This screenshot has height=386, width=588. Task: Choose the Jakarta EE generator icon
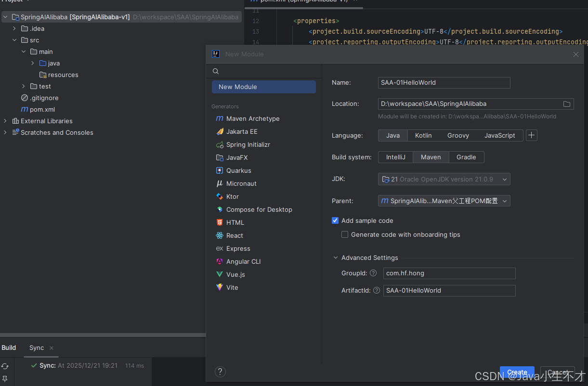[220, 131]
